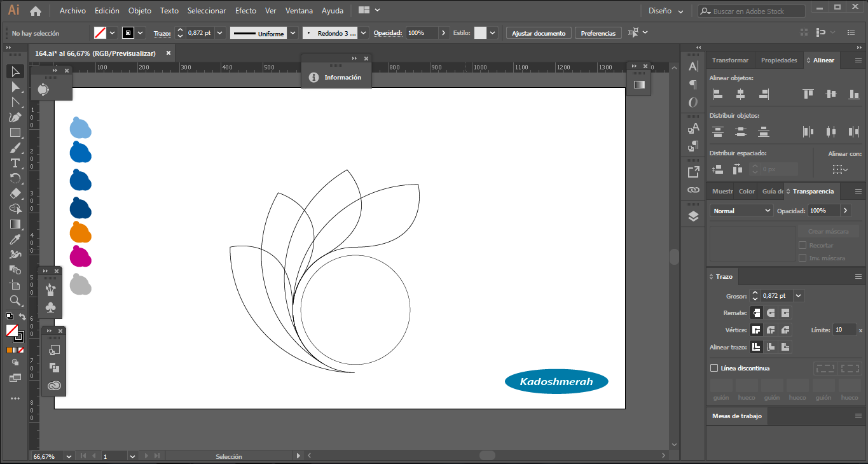Click the Preferencias button
Screen dimensions: 868x464
[x=598, y=33]
